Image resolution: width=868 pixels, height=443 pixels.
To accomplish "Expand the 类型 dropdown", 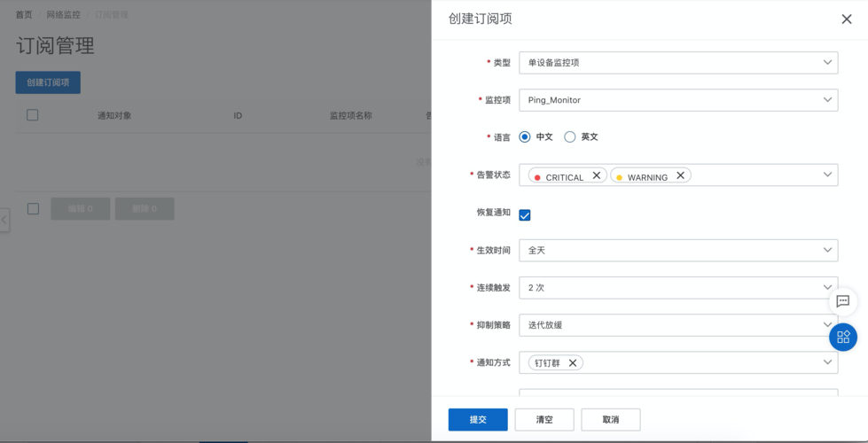I will (678, 63).
